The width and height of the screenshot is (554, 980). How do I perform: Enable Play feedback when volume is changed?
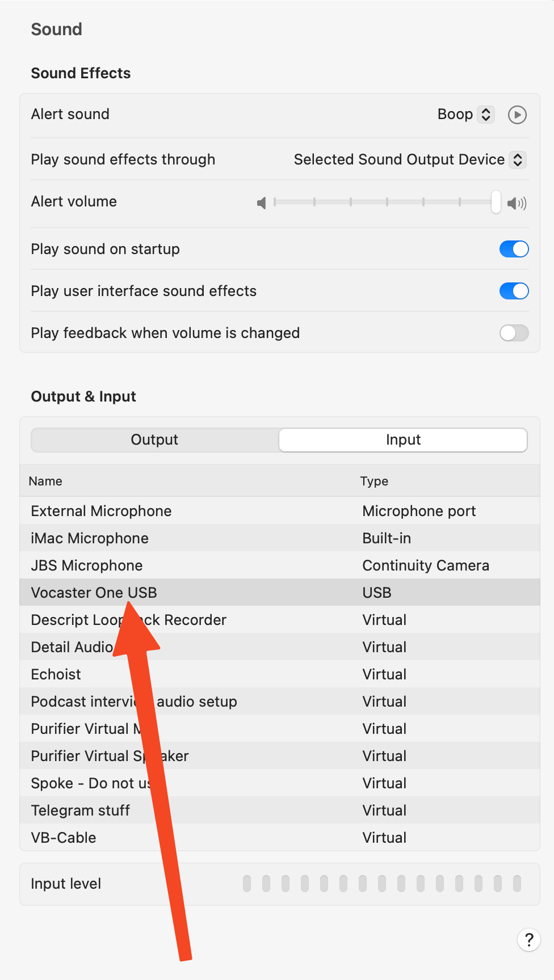click(x=514, y=333)
